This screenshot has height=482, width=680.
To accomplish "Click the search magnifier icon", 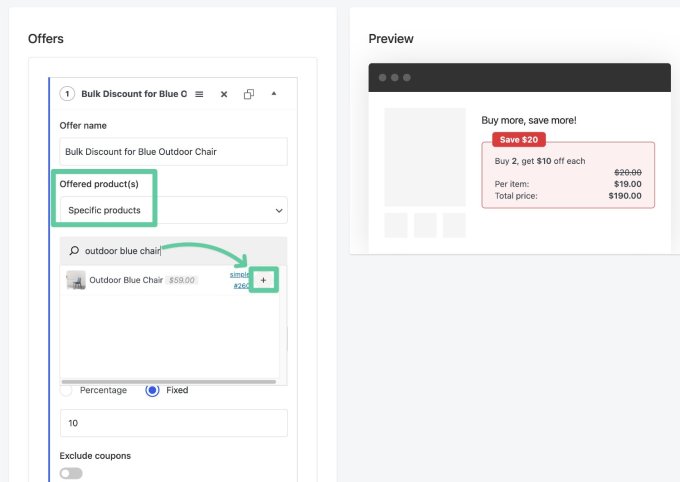I will 74,251.
